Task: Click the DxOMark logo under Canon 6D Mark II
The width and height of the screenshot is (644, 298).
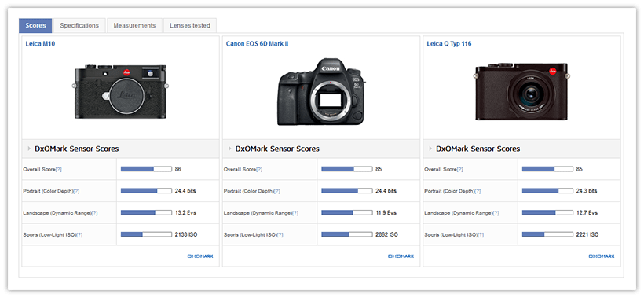Action: [x=401, y=256]
